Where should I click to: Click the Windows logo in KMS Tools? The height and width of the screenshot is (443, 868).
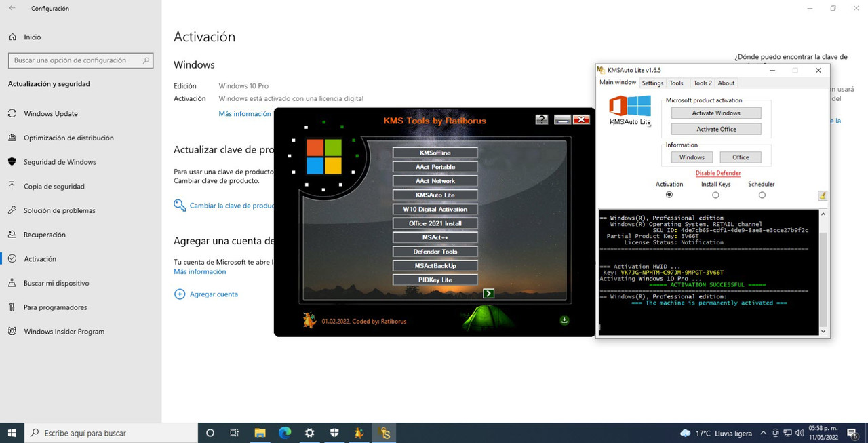tap(323, 157)
